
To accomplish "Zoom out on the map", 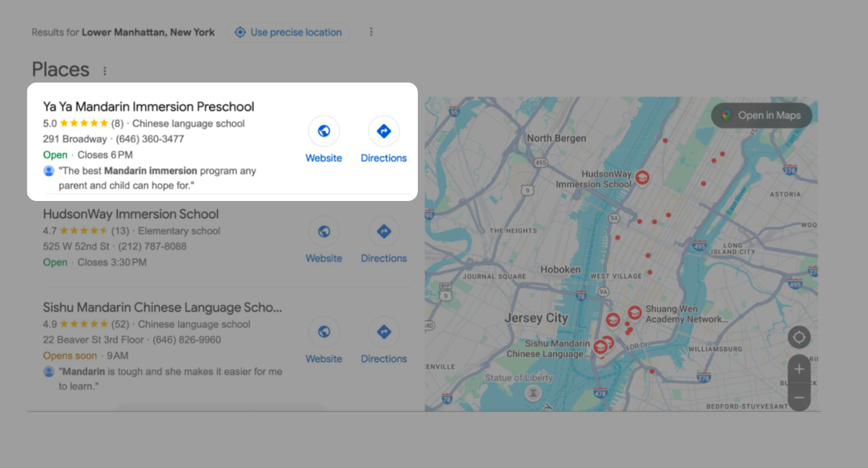I will (x=799, y=397).
